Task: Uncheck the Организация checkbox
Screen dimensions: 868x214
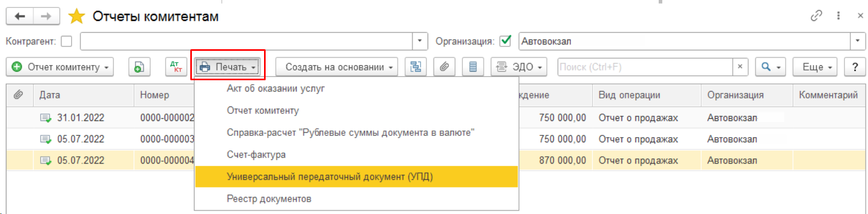Action: 505,41
